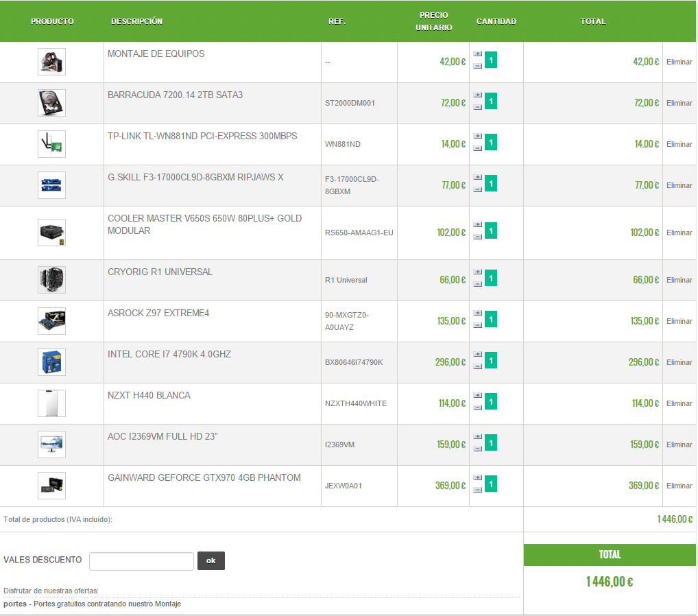Delete TP-LINK TL-WN881ND with Eliminar

tap(679, 144)
